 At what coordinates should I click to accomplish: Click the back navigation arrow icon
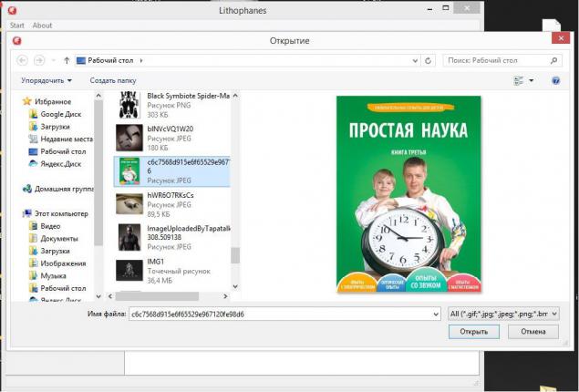pos(22,60)
